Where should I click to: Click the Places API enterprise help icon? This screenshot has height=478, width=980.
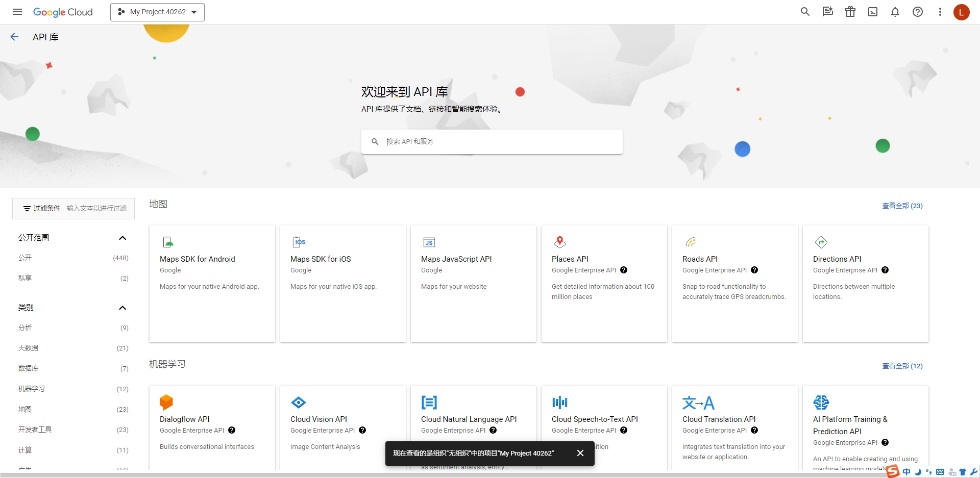tap(624, 270)
